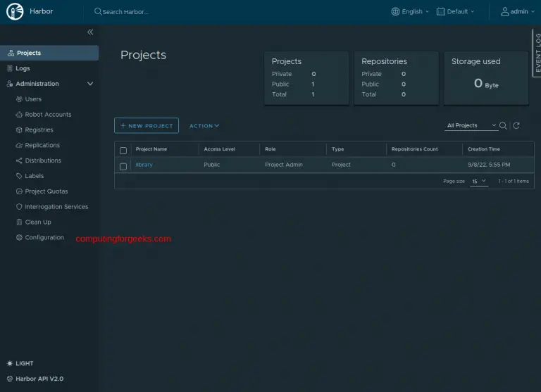Collapse the Administration section
This screenshot has width=541, height=392.
tap(89, 84)
